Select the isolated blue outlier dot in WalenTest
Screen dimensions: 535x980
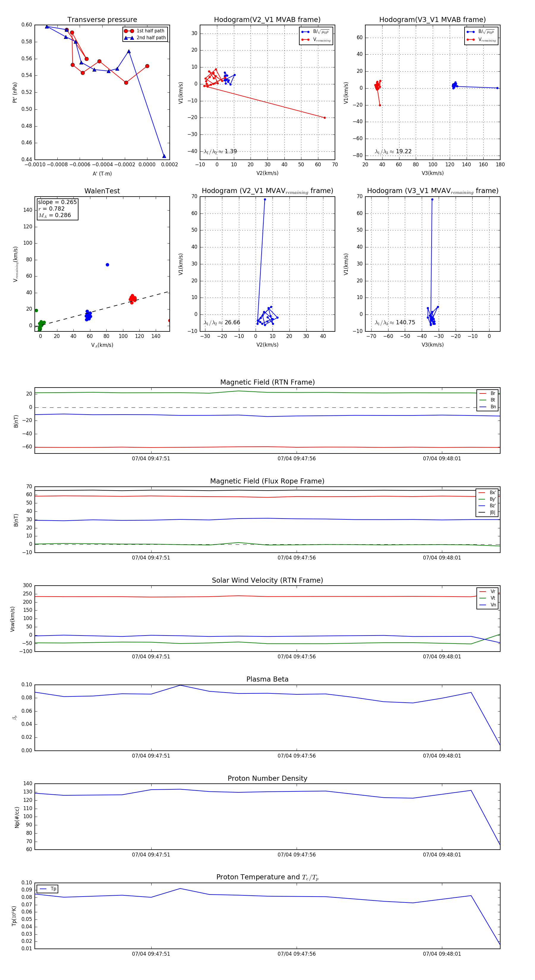pos(107,265)
